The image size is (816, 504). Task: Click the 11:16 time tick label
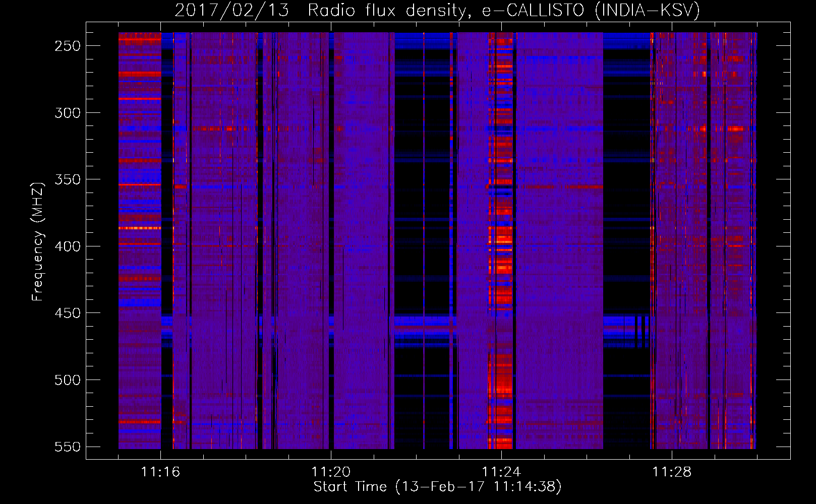(x=160, y=472)
